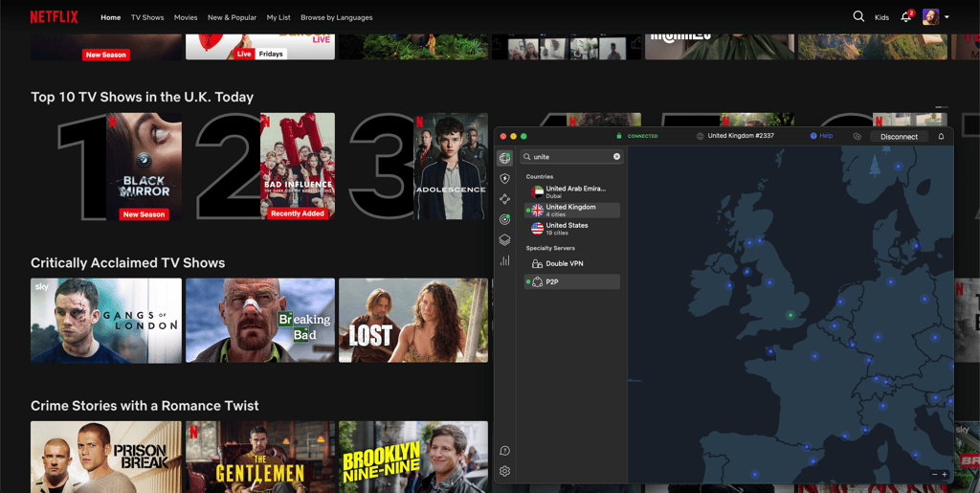
Task: Click the CONNECTED status text
Action: point(642,136)
